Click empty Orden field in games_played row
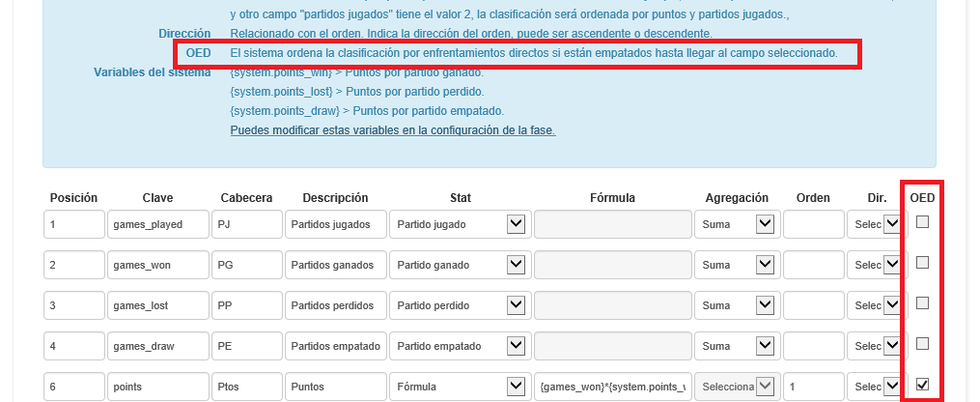980x402 pixels. coord(813,224)
